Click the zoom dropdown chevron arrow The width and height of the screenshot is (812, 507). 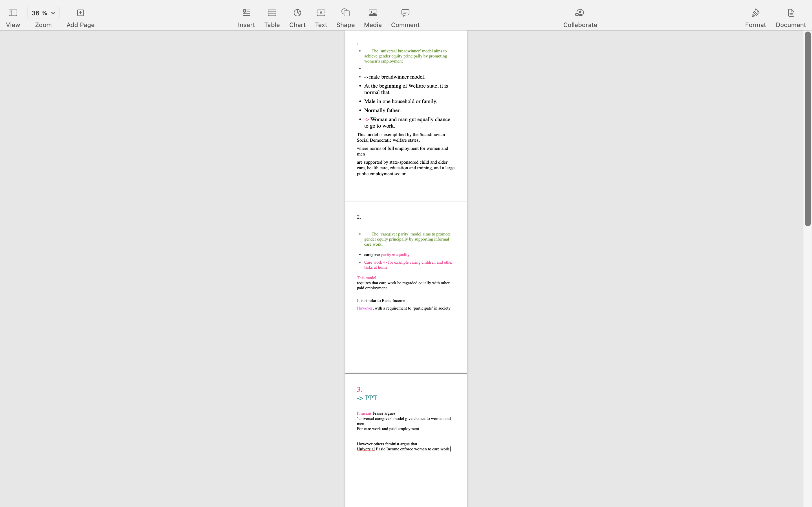point(53,13)
